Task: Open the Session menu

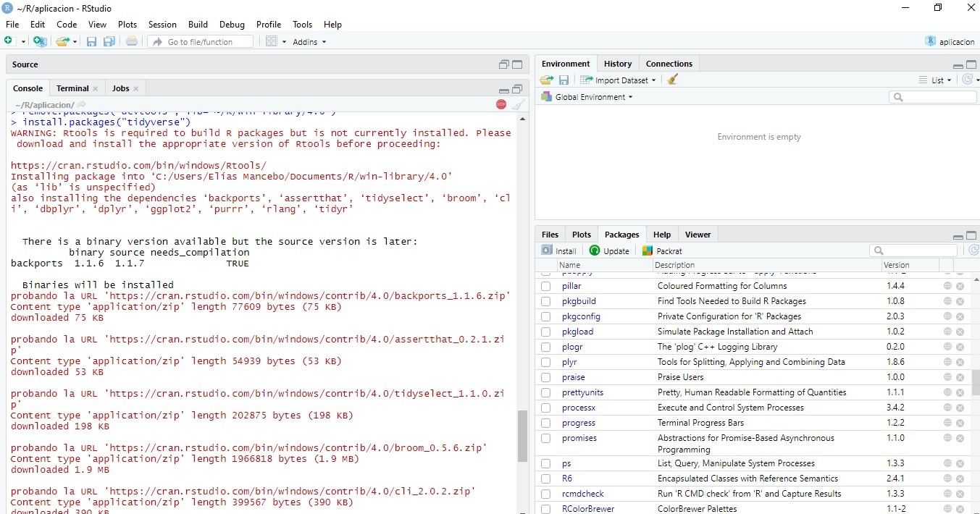Action: [x=162, y=25]
